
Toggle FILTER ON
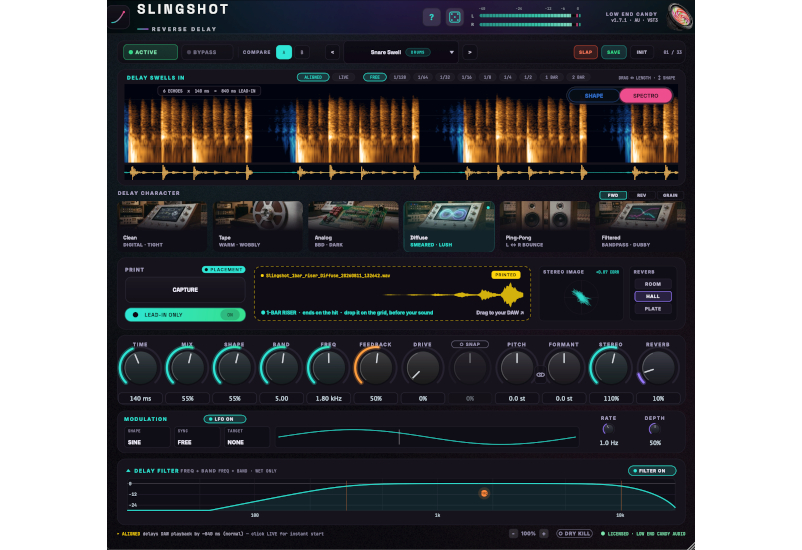tap(652, 471)
